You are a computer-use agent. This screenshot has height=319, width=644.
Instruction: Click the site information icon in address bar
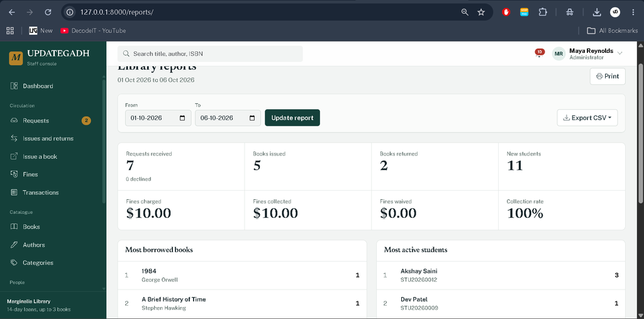70,13
